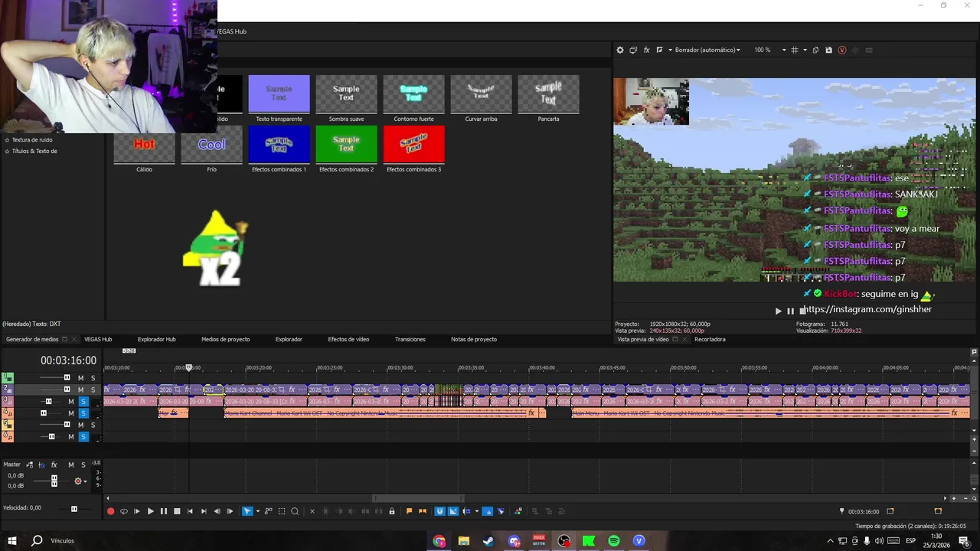Viewport: 980px width, 551px height.
Task: Disable solo on track 6
Action: coord(83,437)
